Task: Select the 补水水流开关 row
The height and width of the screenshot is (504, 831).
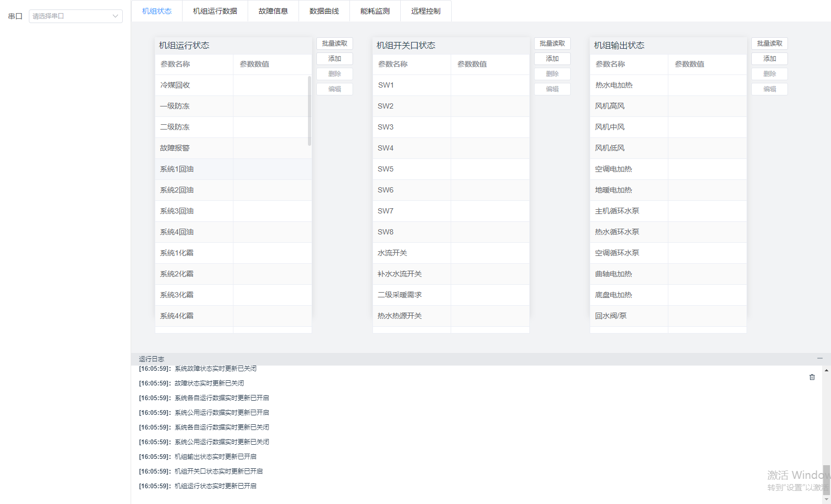Action: coord(451,274)
